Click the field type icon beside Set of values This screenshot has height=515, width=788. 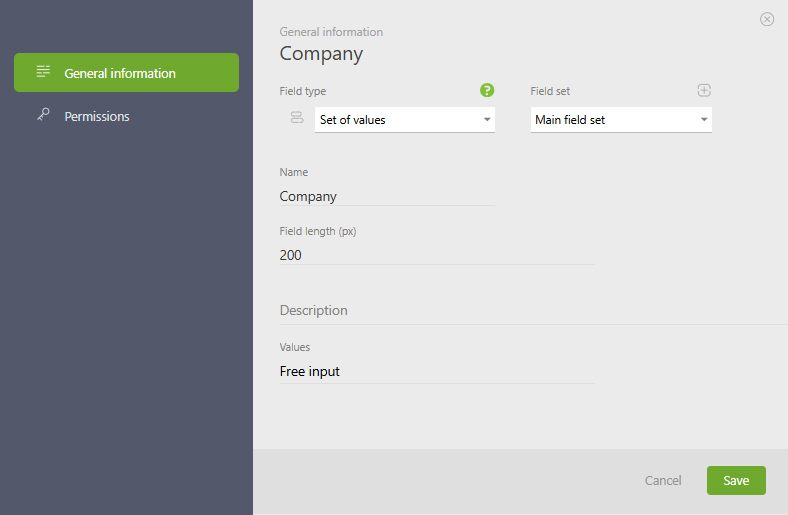click(x=297, y=119)
